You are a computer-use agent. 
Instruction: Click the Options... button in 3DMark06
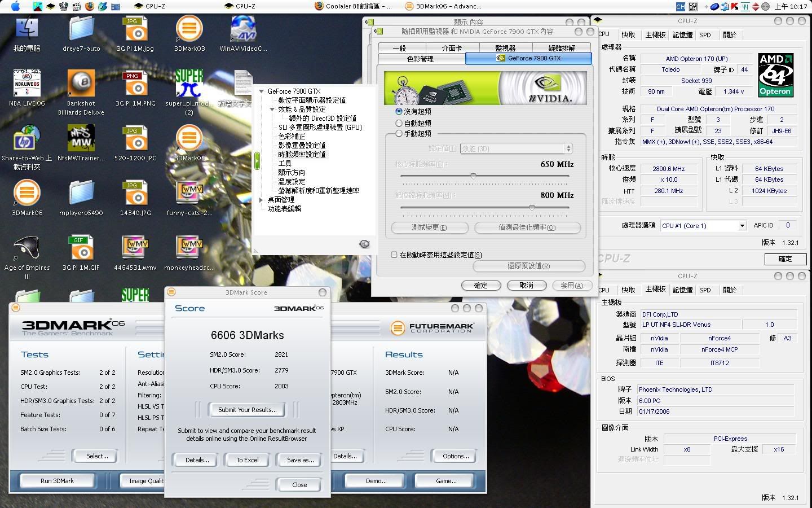pos(456,456)
